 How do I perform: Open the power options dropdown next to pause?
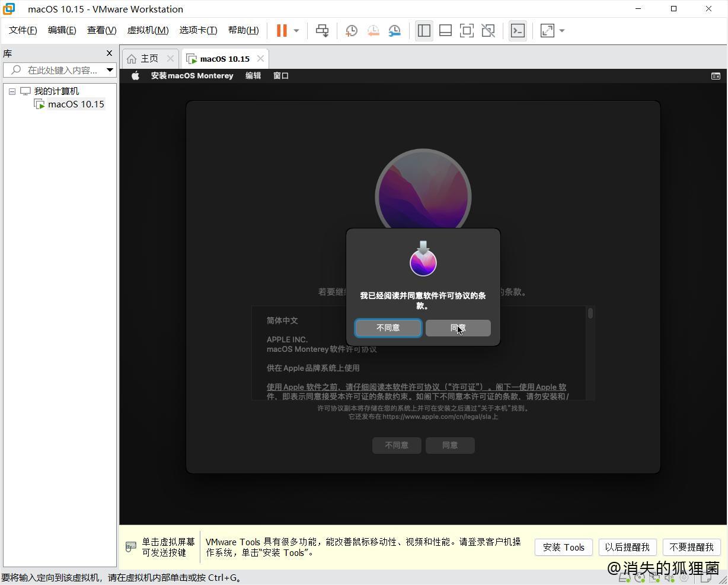296,31
